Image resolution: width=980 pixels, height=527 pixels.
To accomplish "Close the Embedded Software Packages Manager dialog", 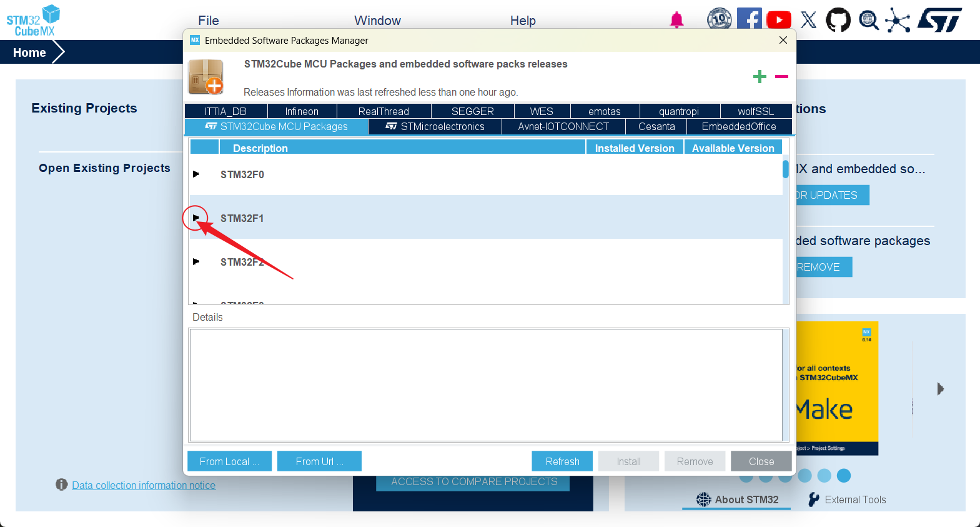I will (x=783, y=40).
